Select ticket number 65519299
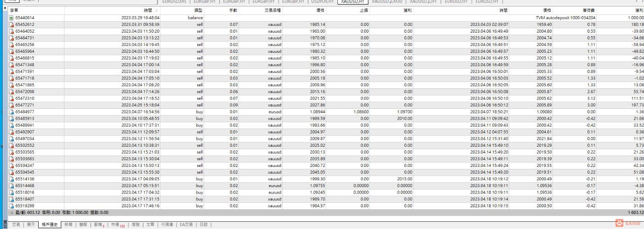The width and height of the screenshot is (644, 229). [25, 206]
